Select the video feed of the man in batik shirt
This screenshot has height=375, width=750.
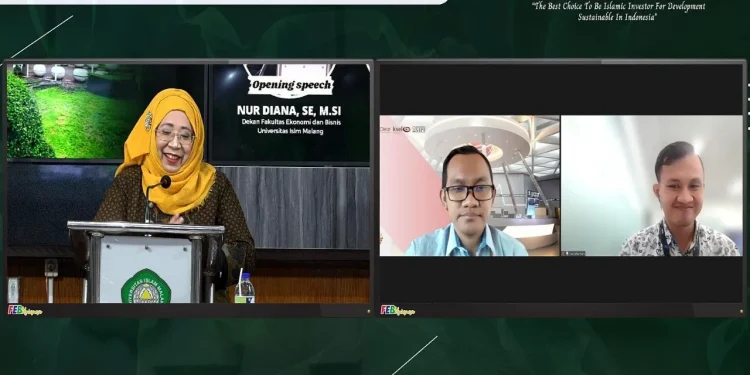tap(651, 186)
